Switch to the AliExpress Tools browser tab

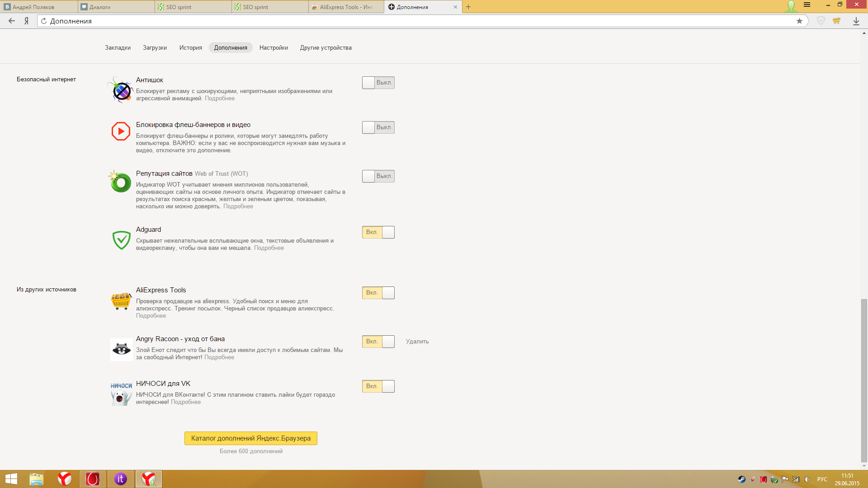[x=346, y=7]
